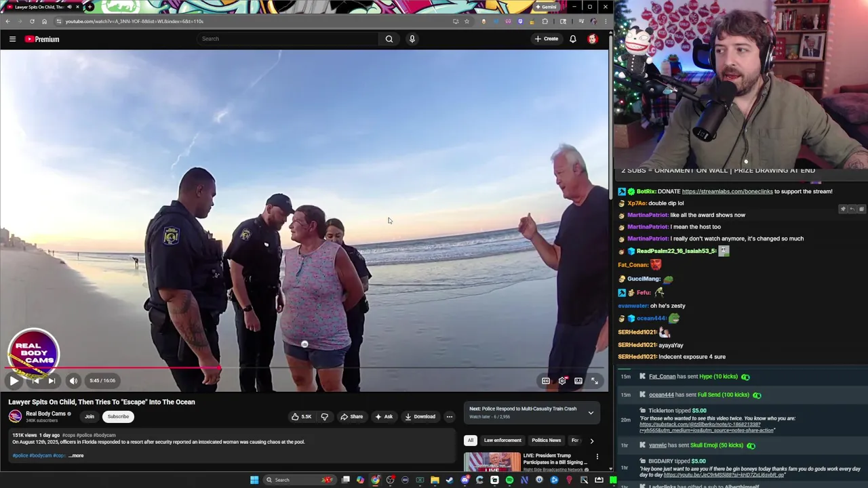The height and width of the screenshot is (488, 868).
Task: Go to the browser home page
Action: [44, 21]
